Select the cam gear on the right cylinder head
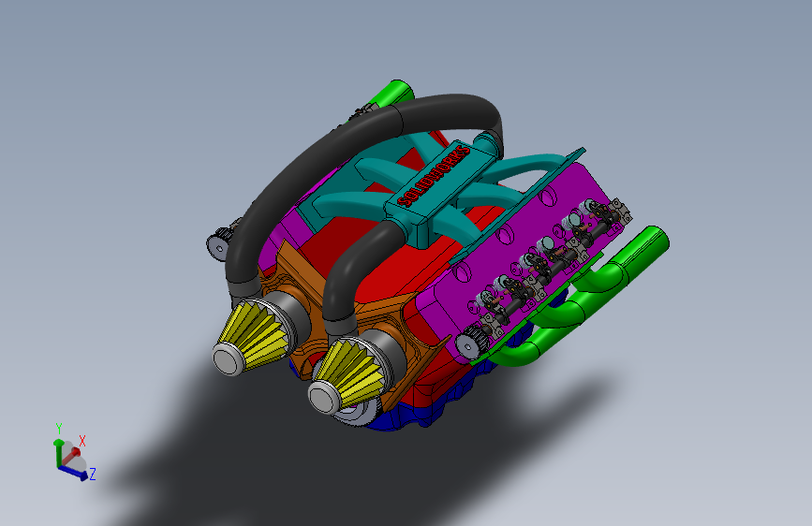Screen dimensions: 812x526 [470, 342]
